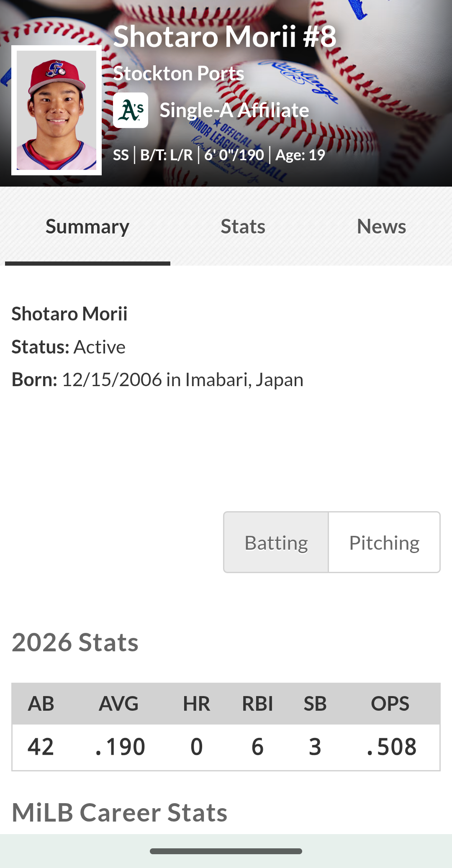Tap the AB column header
This screenshot has height=868, width=452.
[41, 703]
